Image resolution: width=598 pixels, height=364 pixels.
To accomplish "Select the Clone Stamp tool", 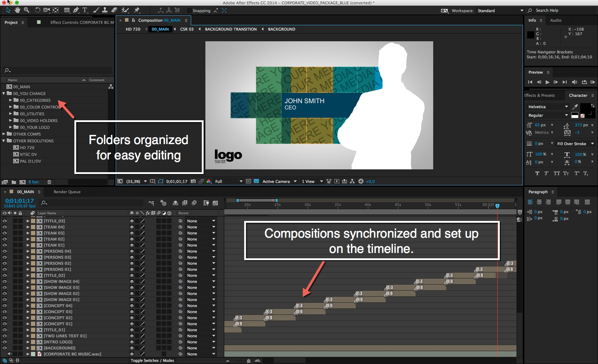I will pos(105,10).
